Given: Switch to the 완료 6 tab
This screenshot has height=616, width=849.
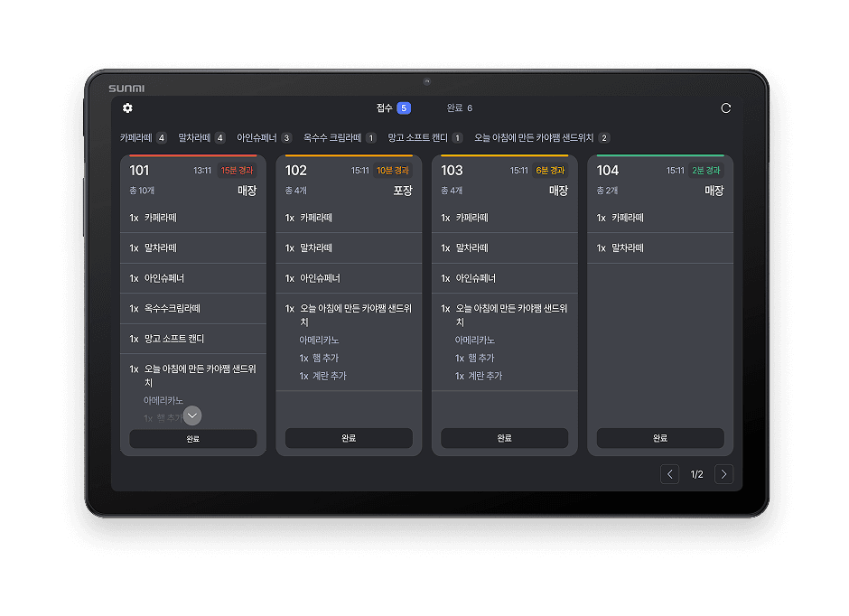Looking at the screenshot, I should pyautogui.click(x=459, y=108).
